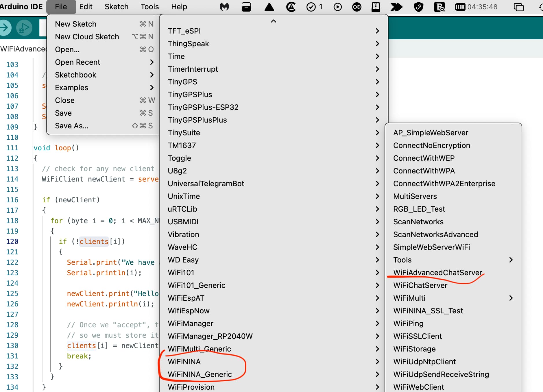Click the clock-C menu bar icon
The width and height of the screenshot is (543, 392).
click(x=291, y=7)
